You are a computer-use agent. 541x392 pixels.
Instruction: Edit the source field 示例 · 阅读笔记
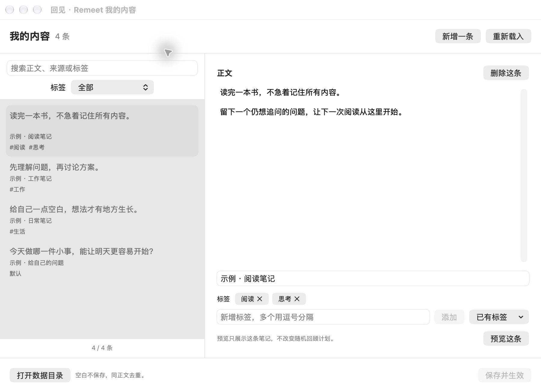(373, 278)
